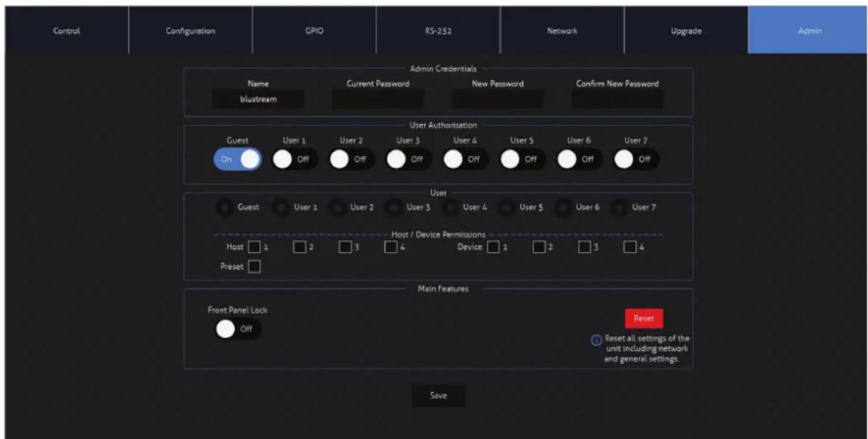Enable the User 1 authorisation toggle
This screenshot has height=439, width=868.
[x=295, y=159]
